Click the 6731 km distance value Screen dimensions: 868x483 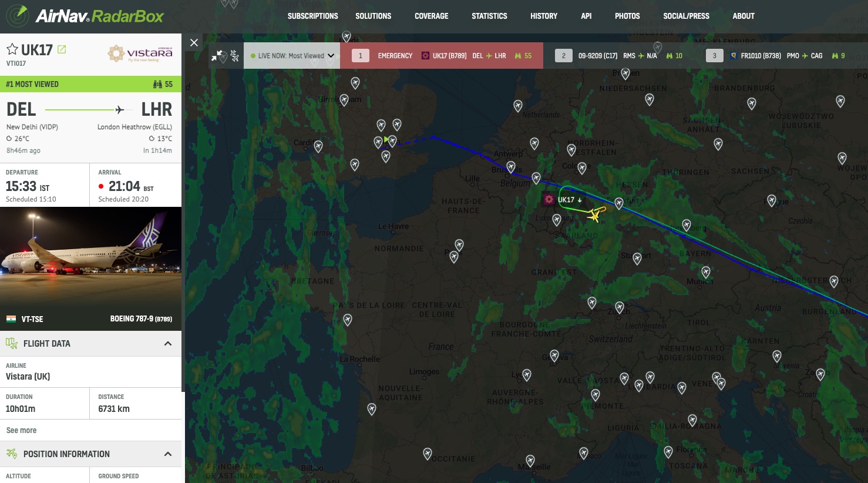click(x=114, y=409)
